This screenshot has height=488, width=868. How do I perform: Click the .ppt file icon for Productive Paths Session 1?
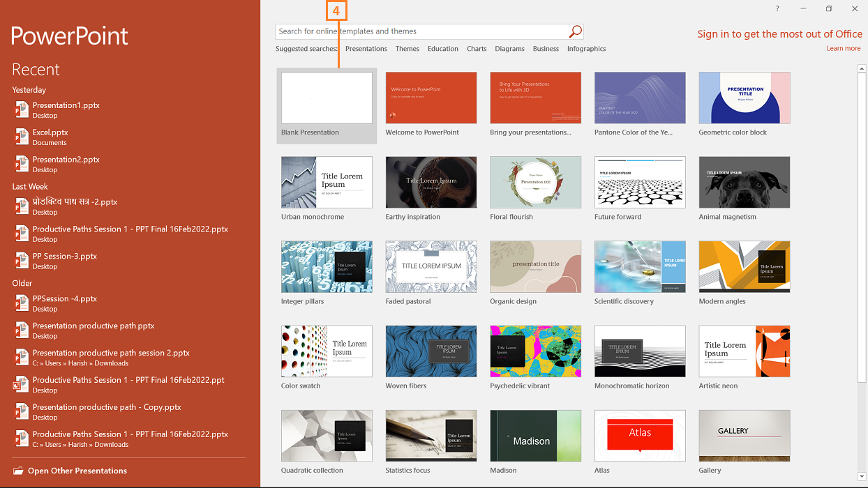[x=21, y=385]
